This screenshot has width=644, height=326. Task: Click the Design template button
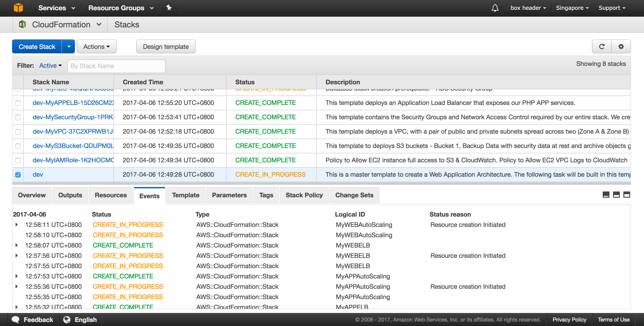(165, 46)
